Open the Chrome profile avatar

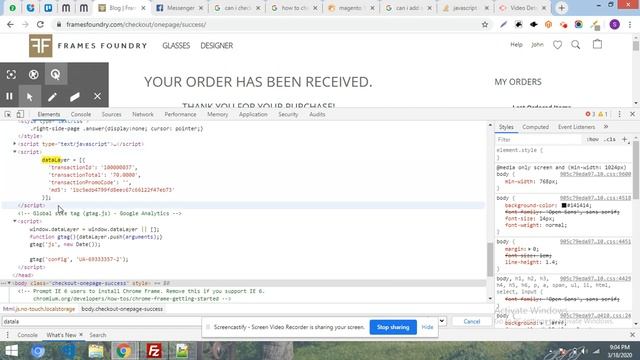[614, 24]
